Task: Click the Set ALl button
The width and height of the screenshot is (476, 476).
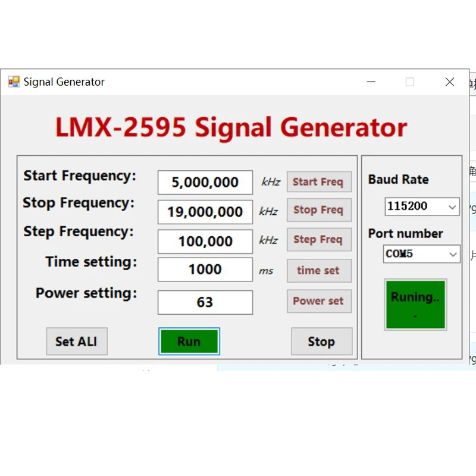Action: pyautogui.click(x=77, y=341)
